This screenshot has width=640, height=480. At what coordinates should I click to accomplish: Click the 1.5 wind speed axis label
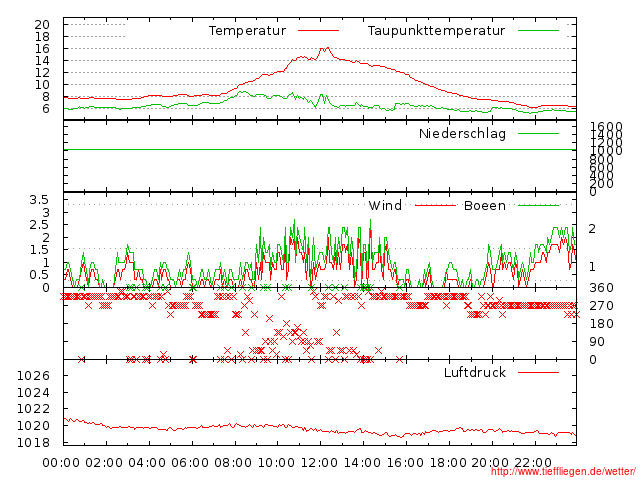coord(39,250)
